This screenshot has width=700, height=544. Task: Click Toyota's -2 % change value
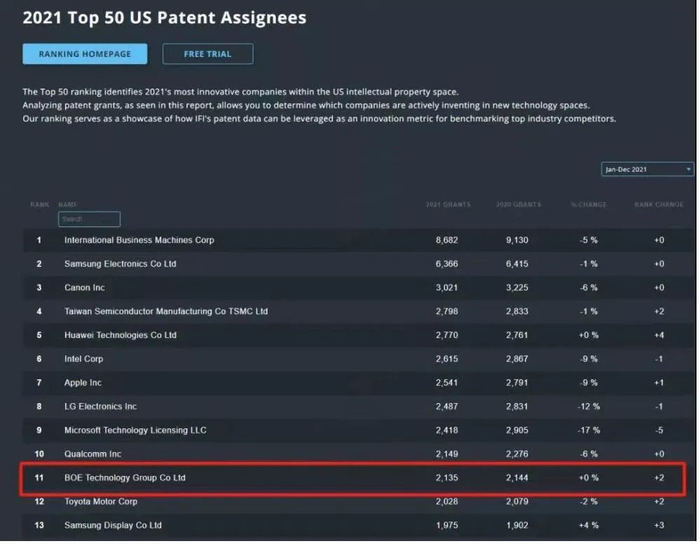588,502
